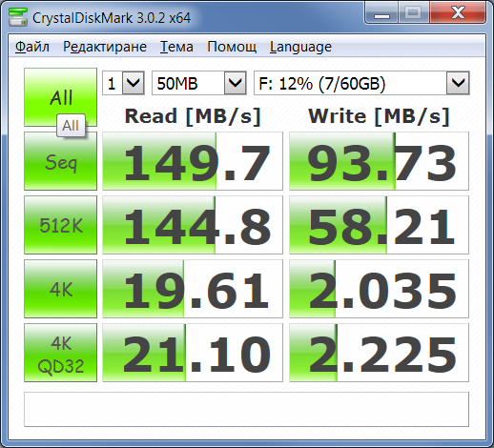Click the Seq read value 149.7

[x=193, y=161]
